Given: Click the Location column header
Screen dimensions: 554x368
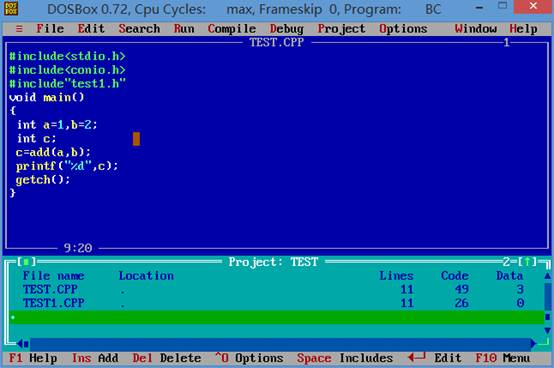Looking at the screenshot, I should [146, 275].
